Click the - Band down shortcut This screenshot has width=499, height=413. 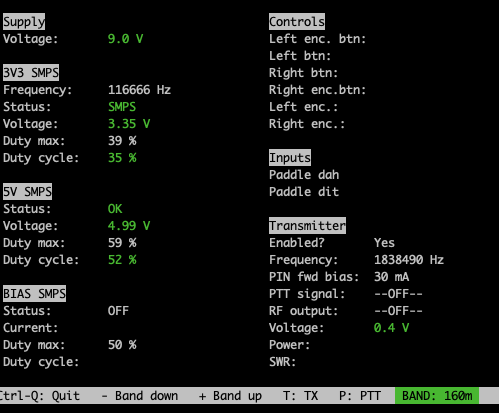[140, 396]
